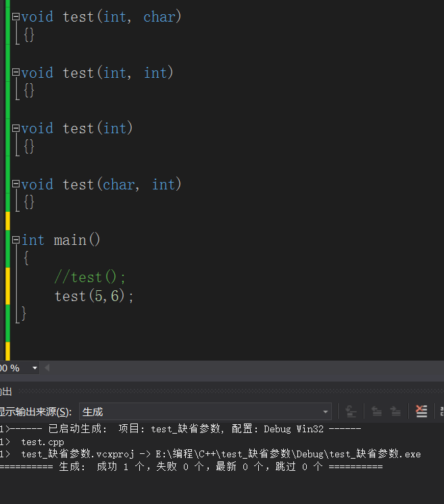Open the editor zoom percentage dropdown
The height and width of the screenshot is (504, 444).
34,368
